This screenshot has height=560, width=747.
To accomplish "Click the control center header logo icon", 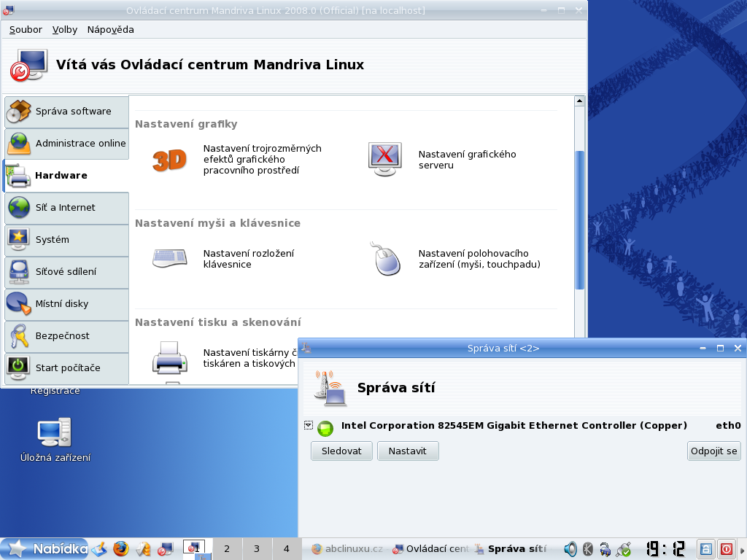I will [29, 65].
